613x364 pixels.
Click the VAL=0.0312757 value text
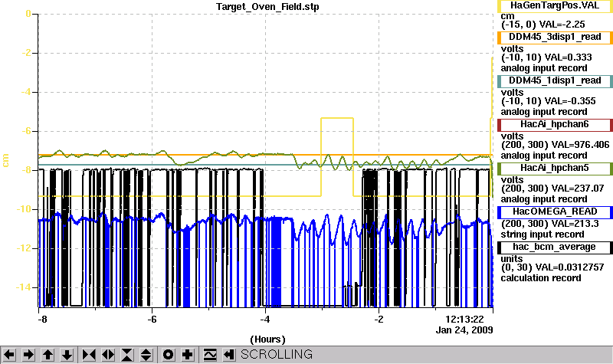[x=569, y=267]
